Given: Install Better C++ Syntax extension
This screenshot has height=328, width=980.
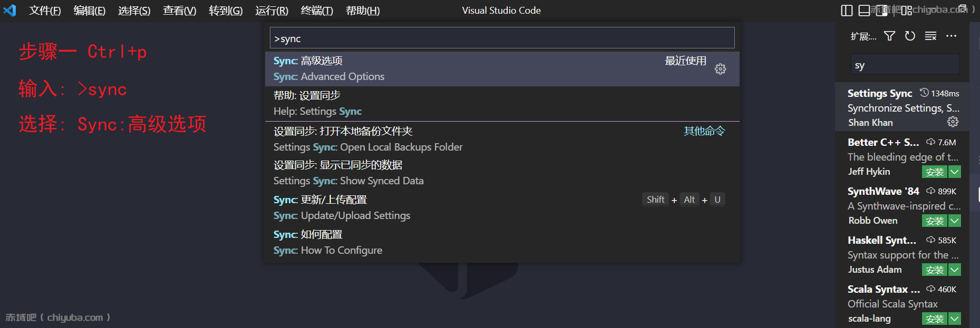Looking at the screenshot, I should pyautogui.click(x=935, y=172).
